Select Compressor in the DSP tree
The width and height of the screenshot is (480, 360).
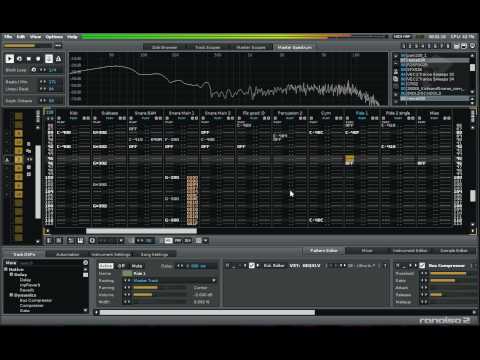(31, 305)
